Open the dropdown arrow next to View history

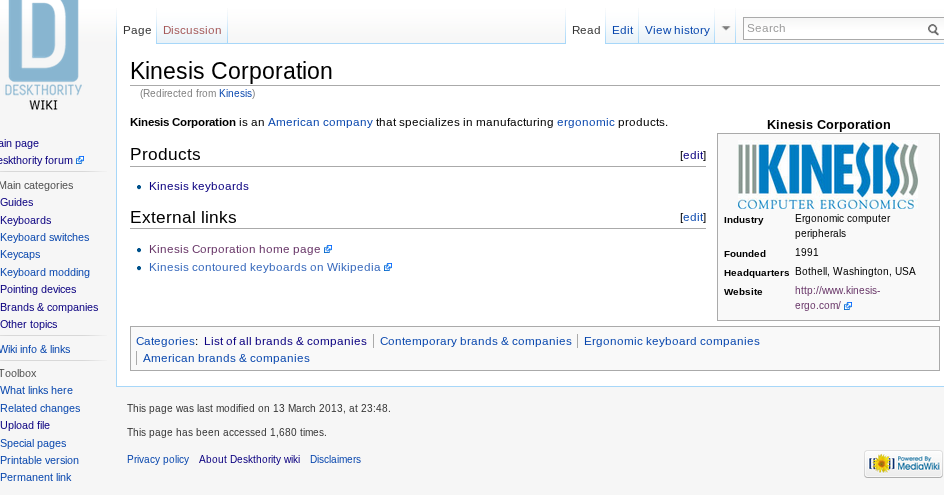pos(726,29)
